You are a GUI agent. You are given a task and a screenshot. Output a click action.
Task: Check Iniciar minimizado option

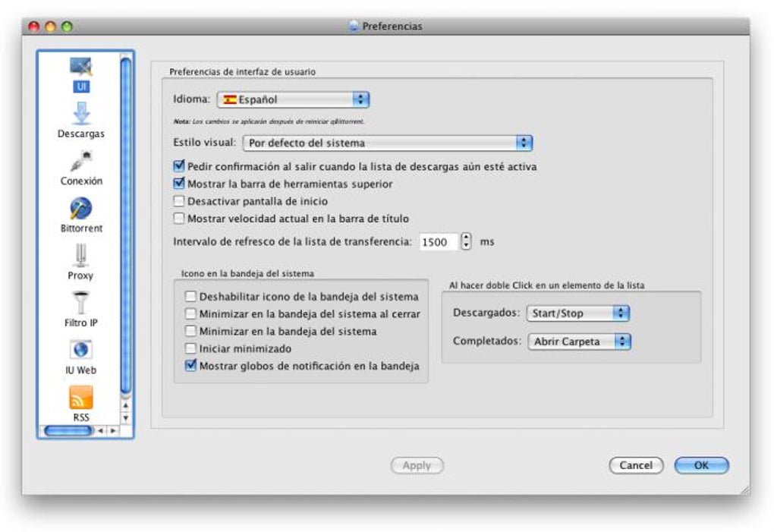190,348
